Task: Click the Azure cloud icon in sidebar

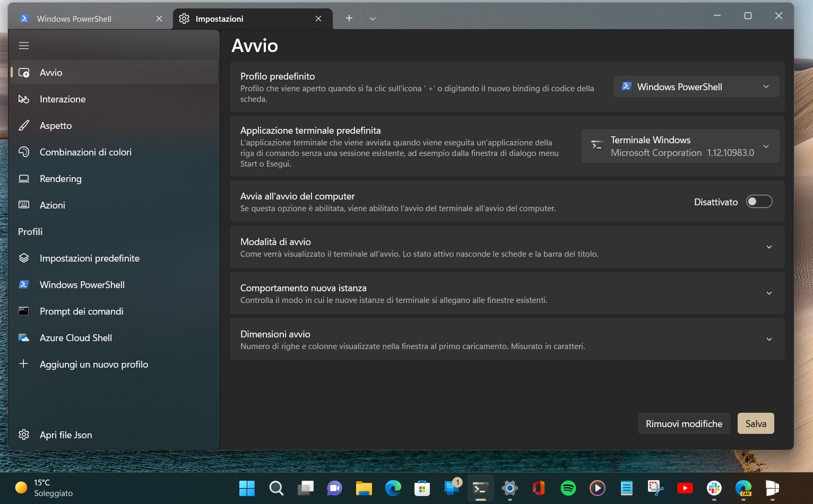Action: (24, 337)
